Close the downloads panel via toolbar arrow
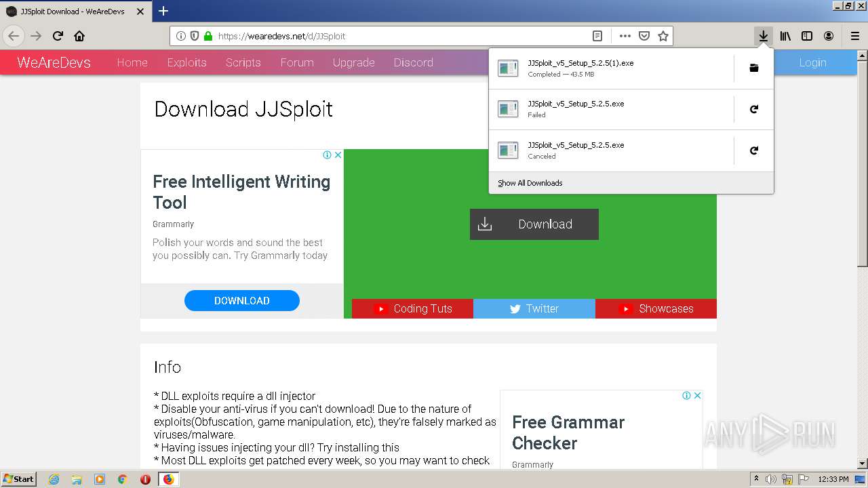This screenshot has width=868, height=488. click(x=764, y=36)
